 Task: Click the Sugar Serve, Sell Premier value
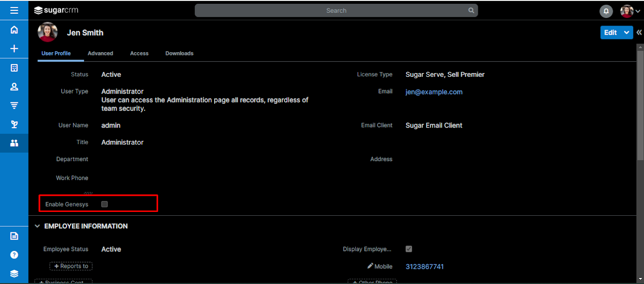pyautogui.click(x=445, y=74)
